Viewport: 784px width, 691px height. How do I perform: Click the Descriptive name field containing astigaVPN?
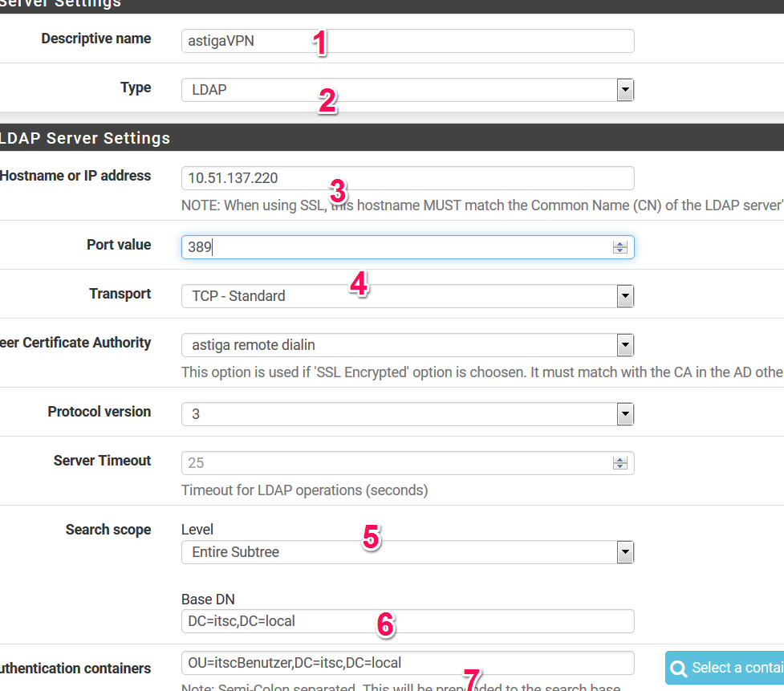(408, 41)
